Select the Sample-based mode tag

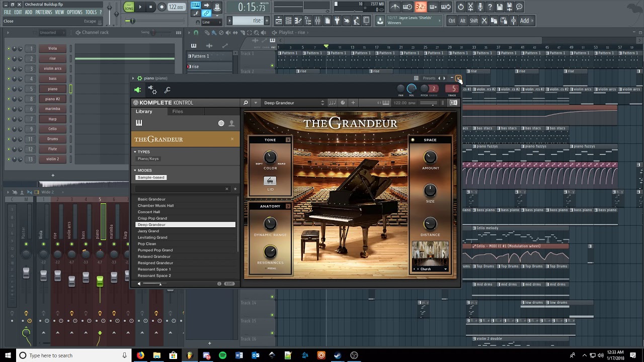click(151, 177)
